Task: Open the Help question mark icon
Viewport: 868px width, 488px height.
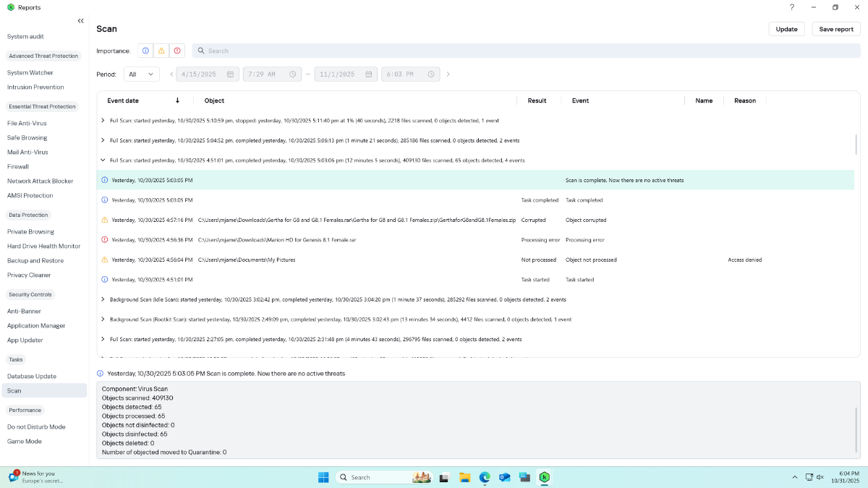Action: point(792,7)
